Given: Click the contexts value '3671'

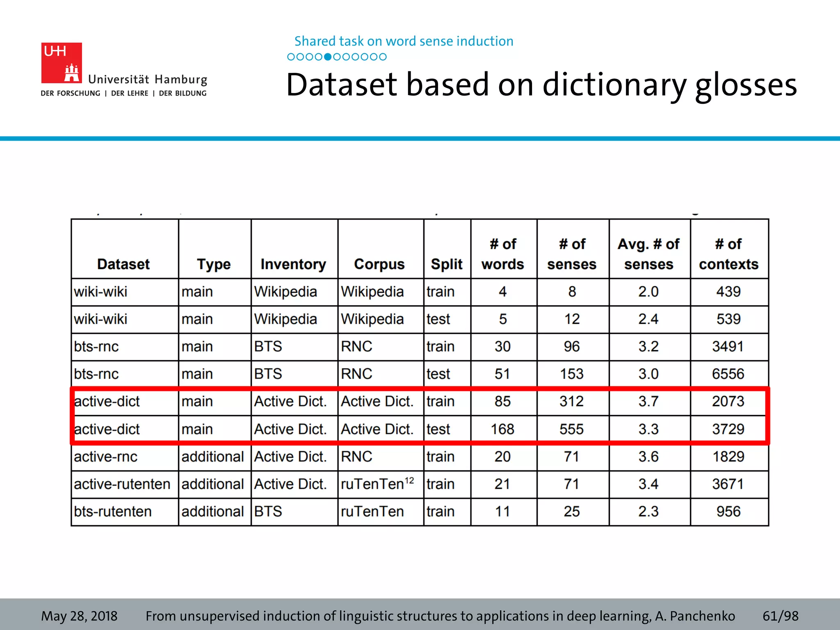Looking at the screenshot, I should tap(728, 484).
